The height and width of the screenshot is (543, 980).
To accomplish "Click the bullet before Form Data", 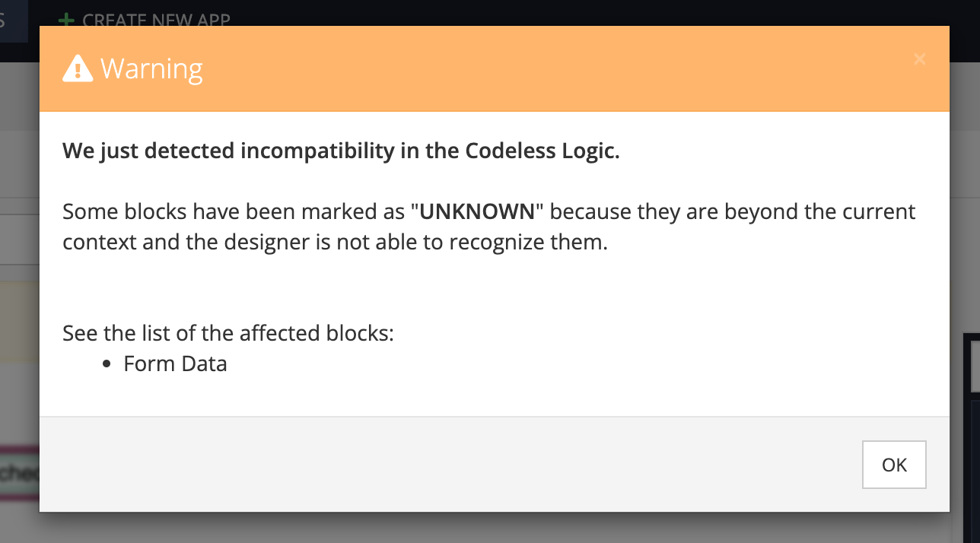I will pos(107,364).
